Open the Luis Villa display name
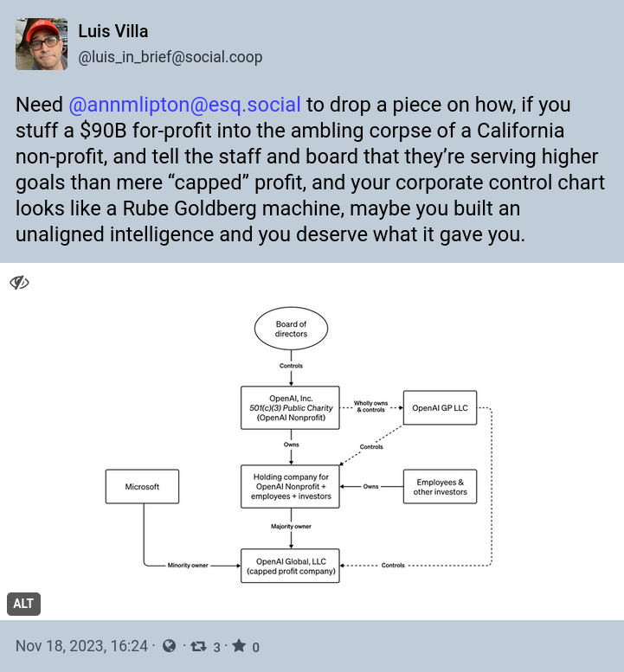This screenshot has width=624, height=672. pyautogui.click(x=113, y=31)
